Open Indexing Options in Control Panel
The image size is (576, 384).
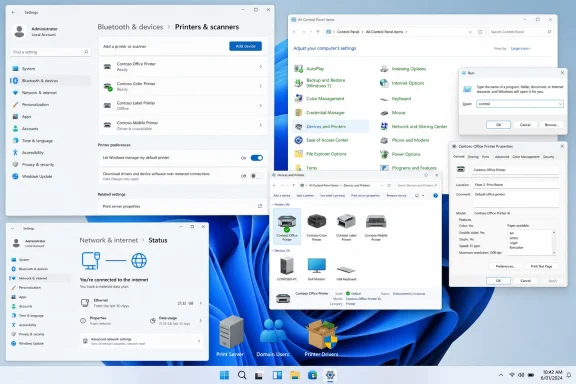click(x=403, y=69)
